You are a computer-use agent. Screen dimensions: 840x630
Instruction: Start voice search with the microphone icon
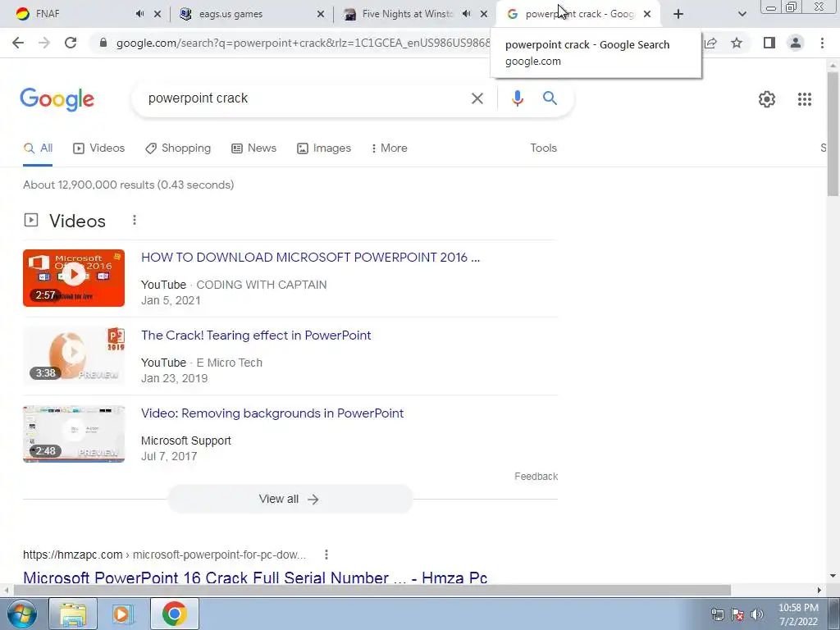517,98
